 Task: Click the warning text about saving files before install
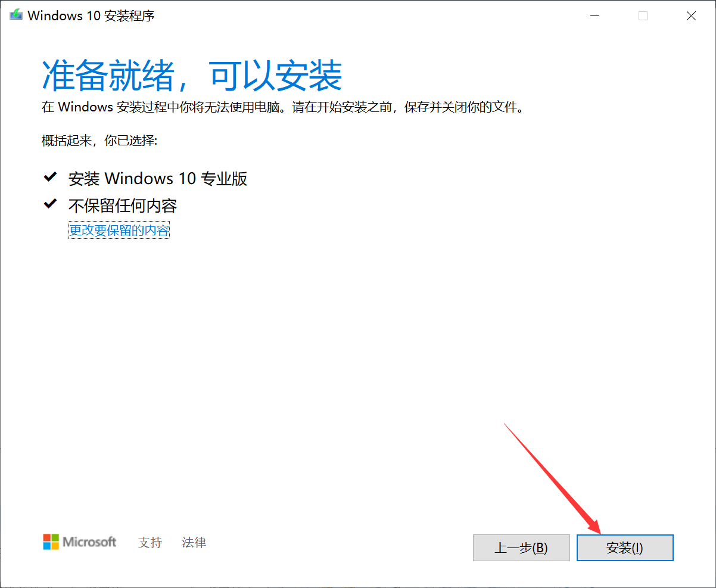click(x=280, y=107)
